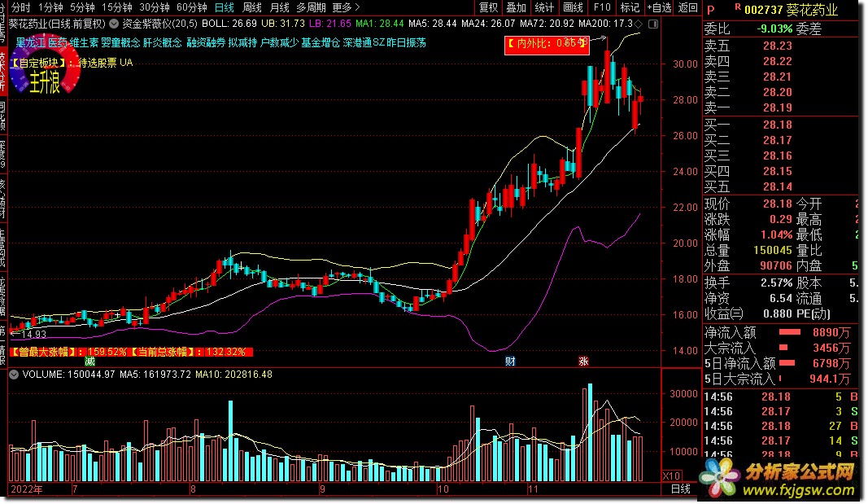
Task: Select the 60分钟 period tab
Action: [191, 7]
